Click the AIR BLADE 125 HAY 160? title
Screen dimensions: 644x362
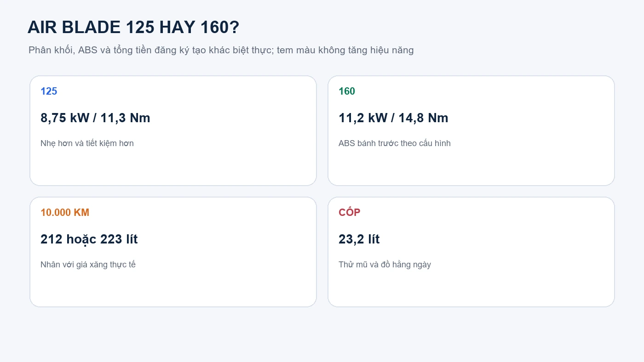coord(133,28)
